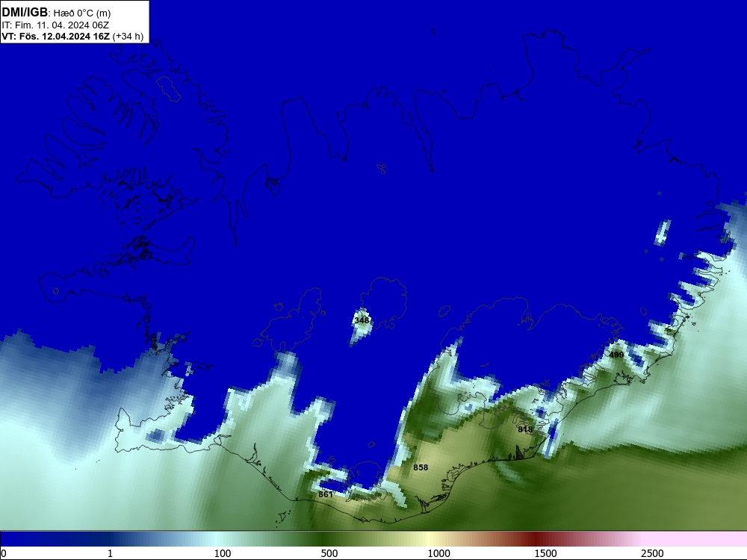This screenshot has width=747, height=560.
Task: Click the 499 value on the map
Action: (616, 355)
